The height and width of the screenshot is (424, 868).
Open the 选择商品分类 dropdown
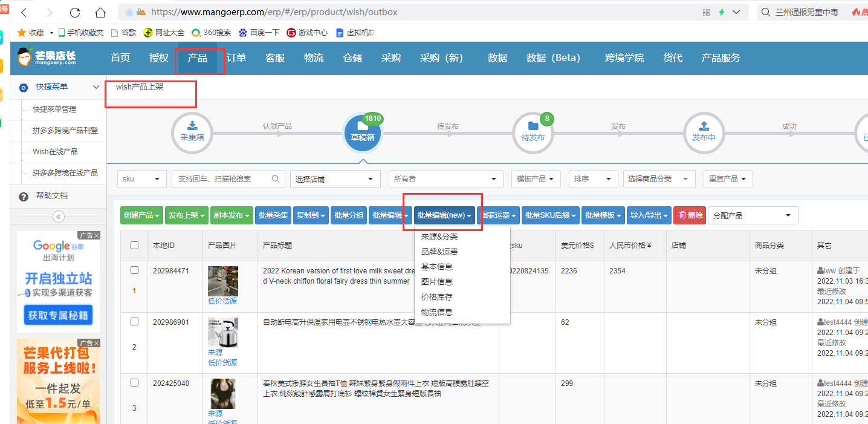tap(659, 179)
